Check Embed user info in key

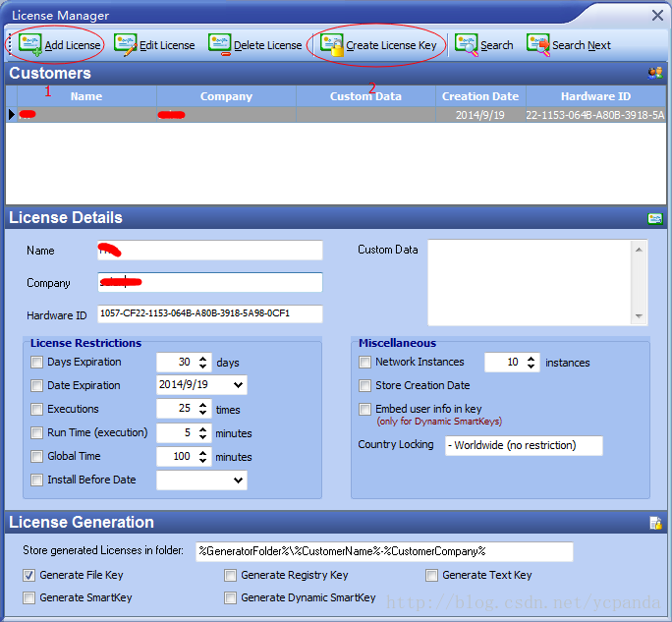pos(364,409)
